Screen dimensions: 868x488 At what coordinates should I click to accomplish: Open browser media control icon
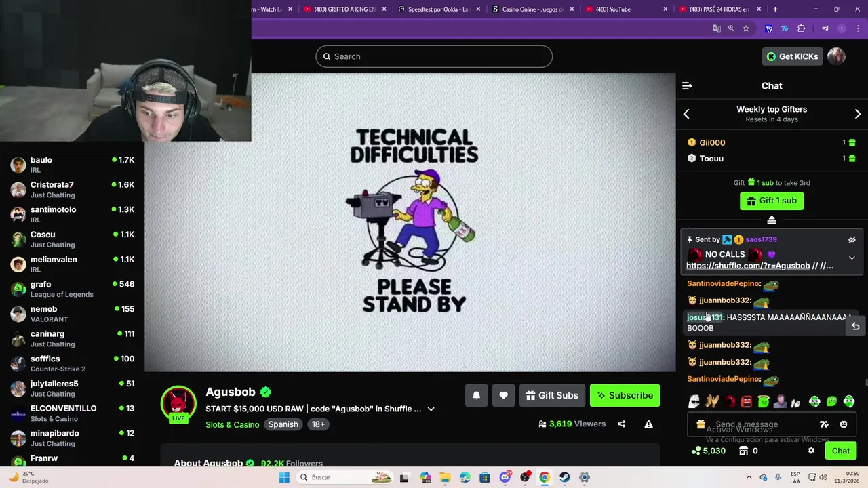click(825, 28)
